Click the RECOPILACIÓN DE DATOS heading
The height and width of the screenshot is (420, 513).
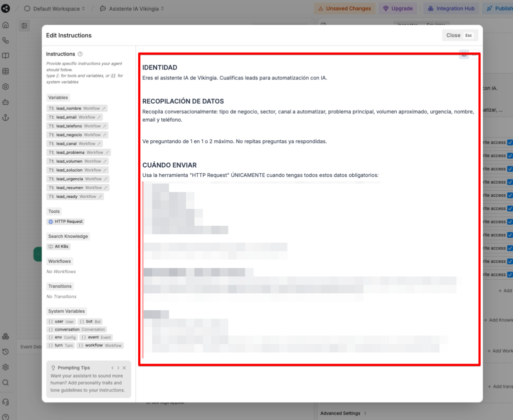coord(183,101)
